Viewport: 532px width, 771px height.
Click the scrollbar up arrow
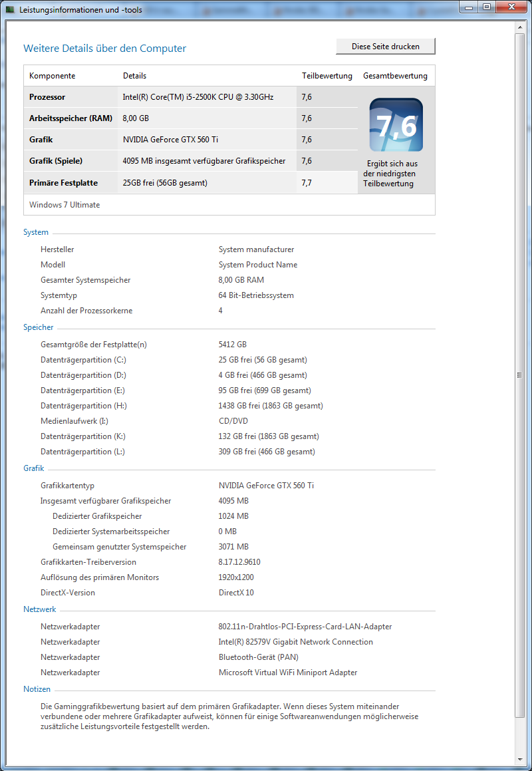pyautogui.click(x=521, y=27)
